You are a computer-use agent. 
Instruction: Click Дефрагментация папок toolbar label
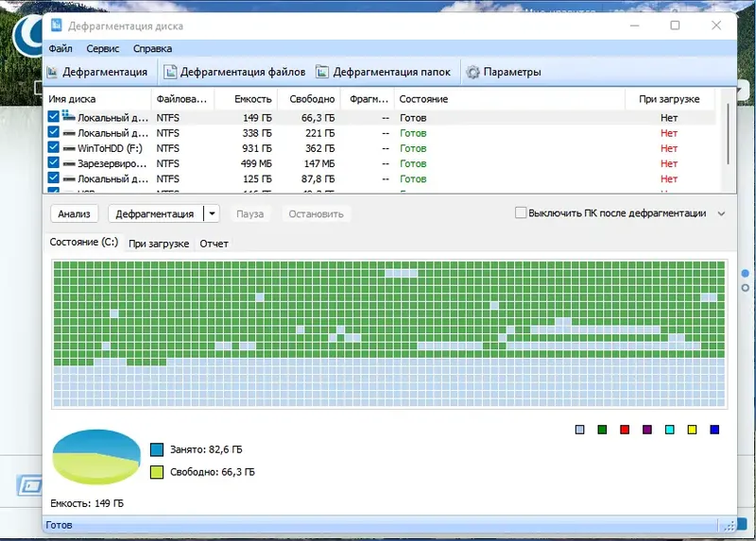[391, 73]
